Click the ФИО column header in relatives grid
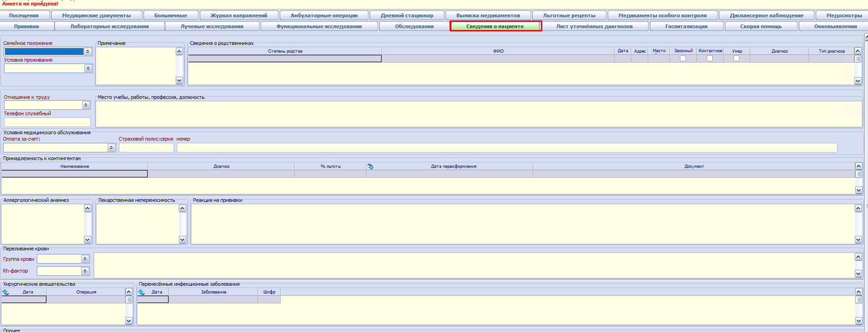This screenshot has height=332, width=868. 498,51
